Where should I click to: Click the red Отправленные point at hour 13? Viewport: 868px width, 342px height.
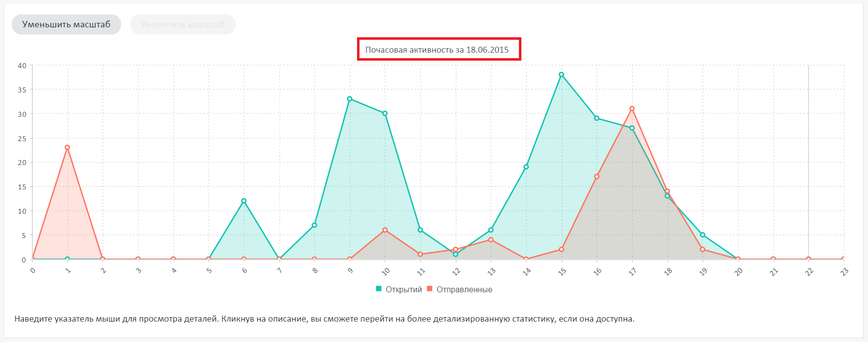(491, 240)
